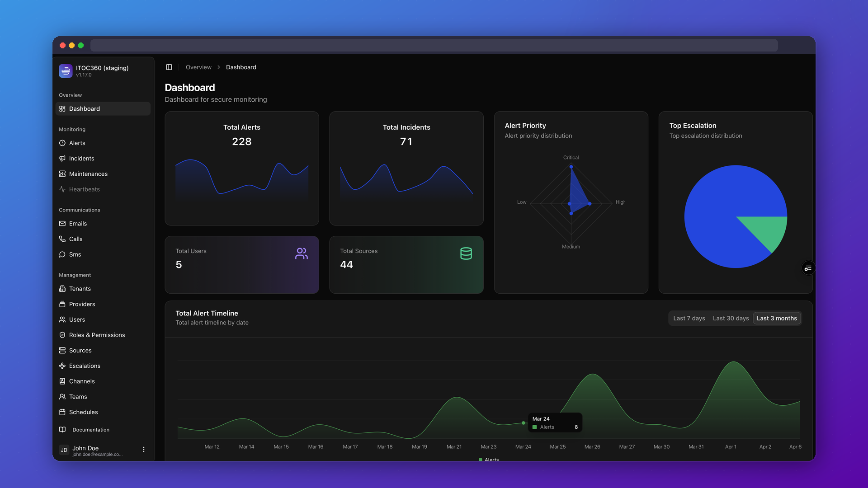This screenshot has height=488, width=868.
Task: Open Maintenances in the sidebar
Action: (x=88, y=174)
